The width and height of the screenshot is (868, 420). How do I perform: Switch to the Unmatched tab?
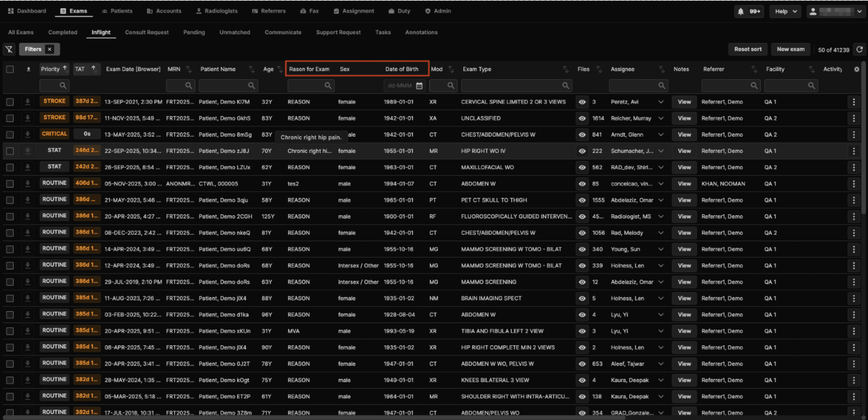[x=235, y=32]
